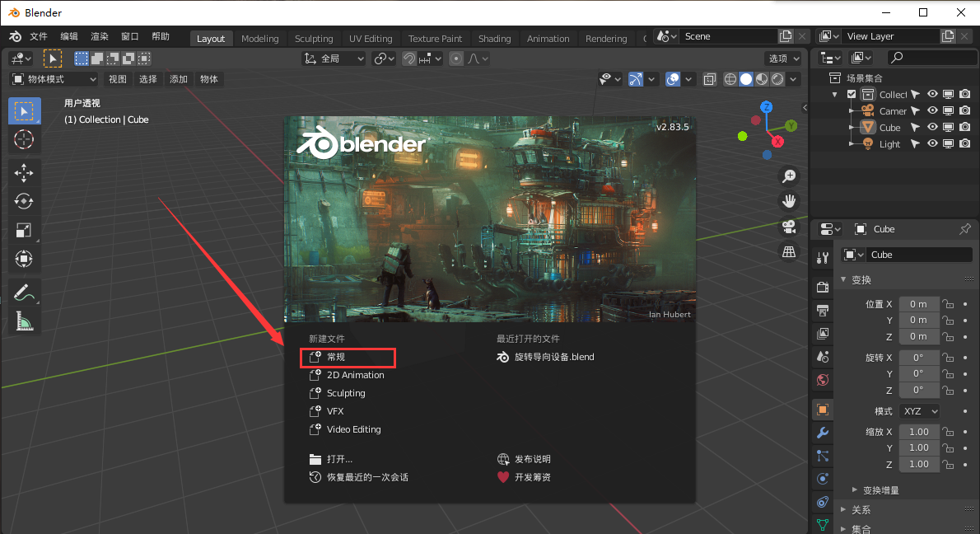Screen dimensions: 980x534
Task: Toggle Cube selectability arrow icon
Action: 916,127
